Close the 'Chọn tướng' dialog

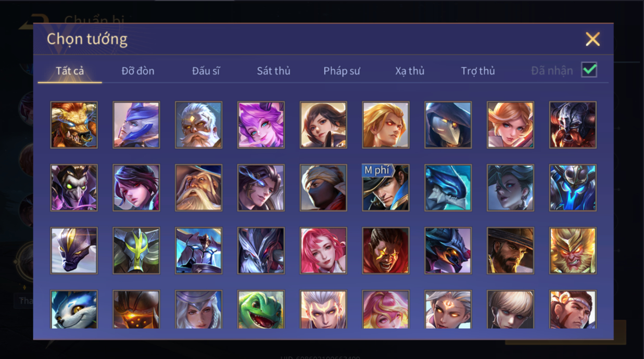click(x=592, y=39)
